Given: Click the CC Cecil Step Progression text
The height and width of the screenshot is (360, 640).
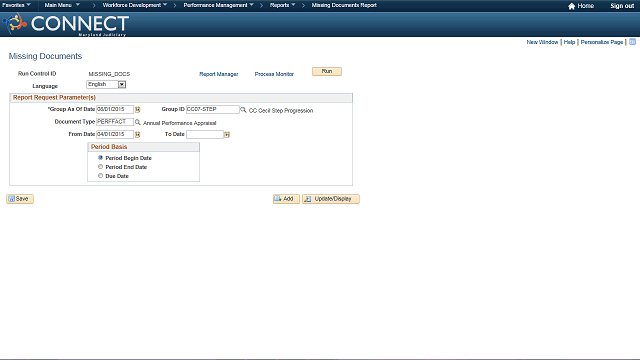Looking at the screenshot, I should (281, 111).
